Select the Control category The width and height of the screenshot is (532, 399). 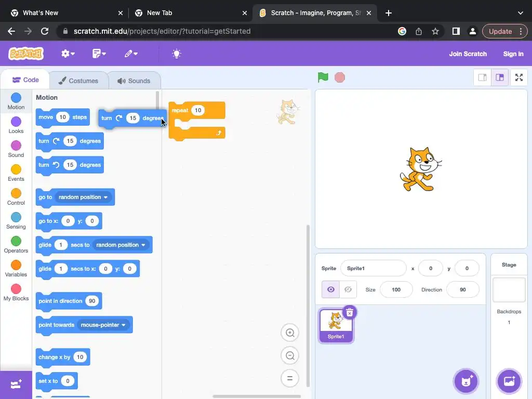coord(16,197)
